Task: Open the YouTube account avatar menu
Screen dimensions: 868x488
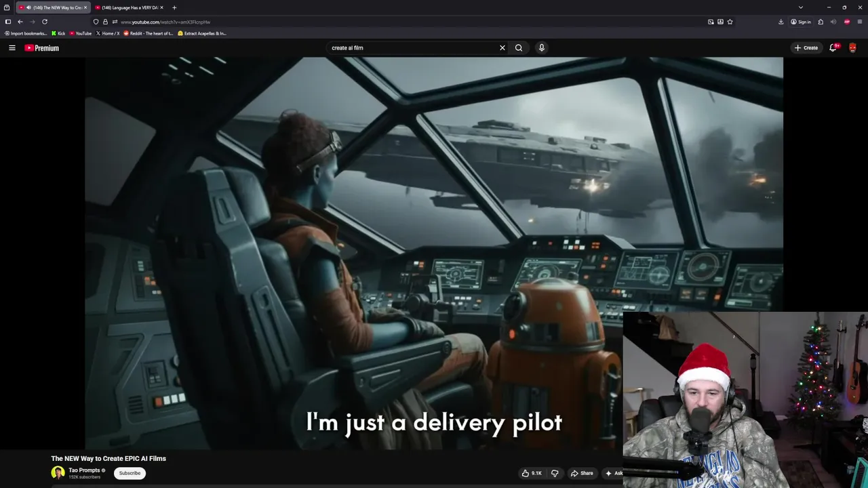Action: coord(852,47)
